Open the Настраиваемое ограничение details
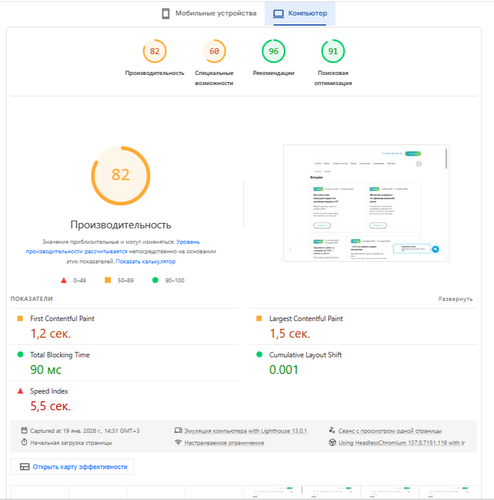494x500 pixels. coord(224,443)
